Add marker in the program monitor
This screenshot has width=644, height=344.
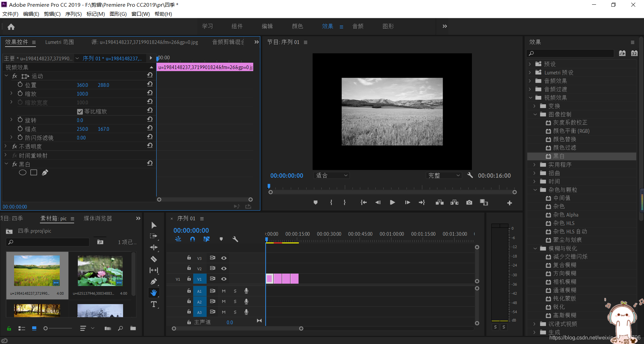315,203
